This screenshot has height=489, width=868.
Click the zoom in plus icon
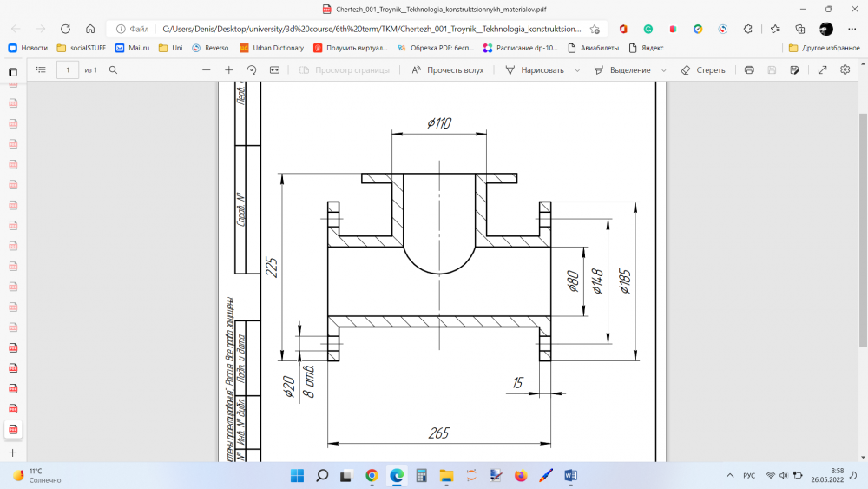click(x=229, y=69)
